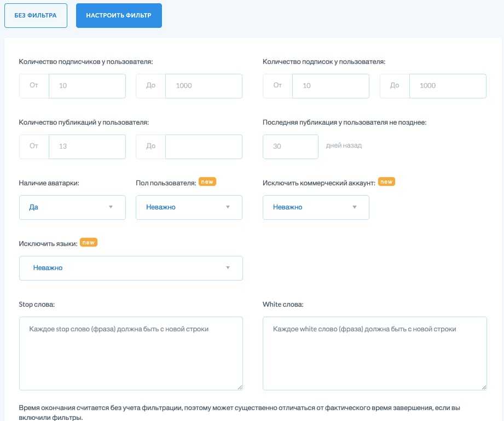Click the empty publications 'До' field
The width and height of the screenshot is (504, 421).
pos(204,147)
